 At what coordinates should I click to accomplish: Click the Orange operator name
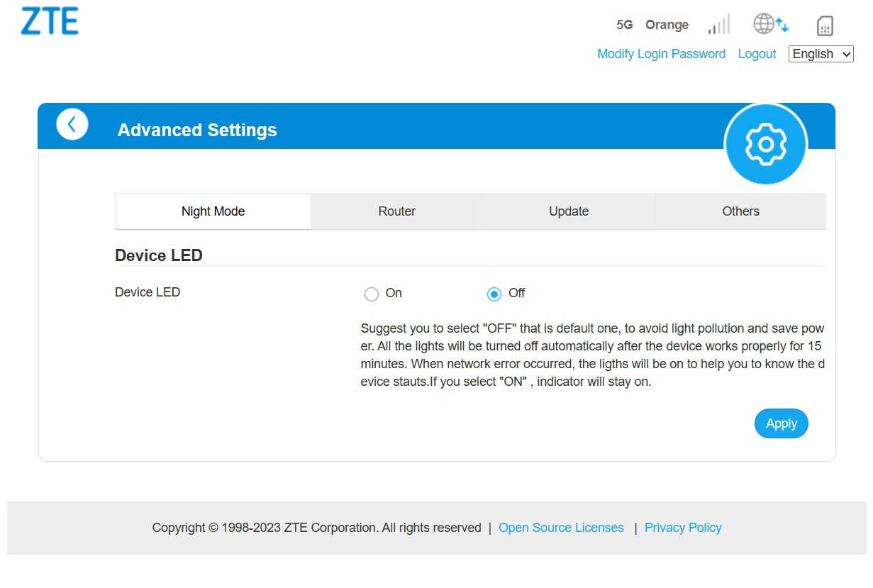pyautogui.click(x=667, y=25)
